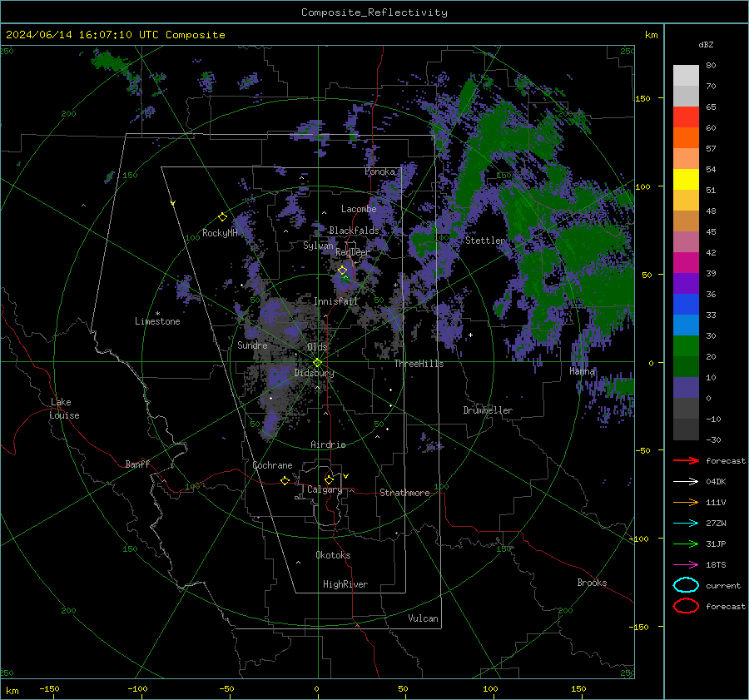
Task: Click the light gray 80-70 dBZ swatch
Action: pos(686,76)
